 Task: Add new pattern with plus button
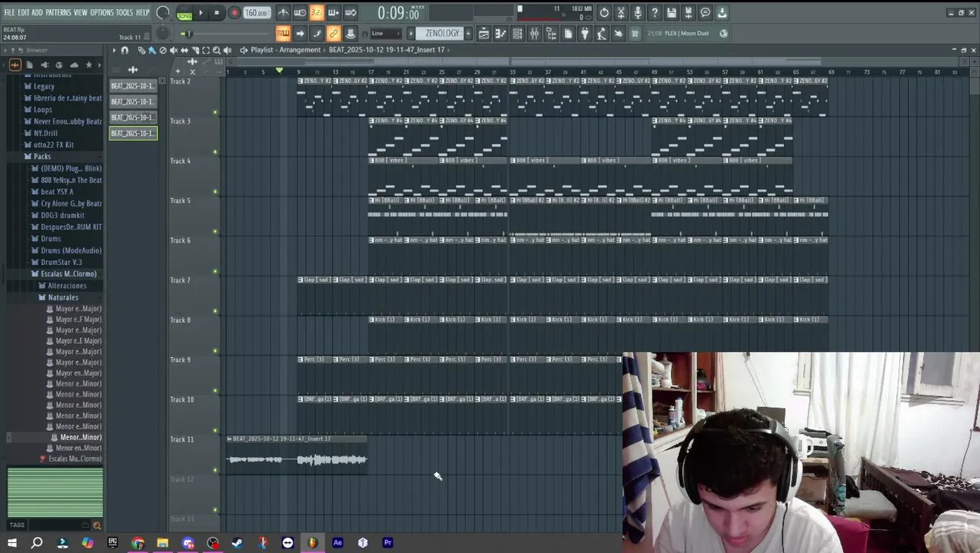click(x=468, y=33)
